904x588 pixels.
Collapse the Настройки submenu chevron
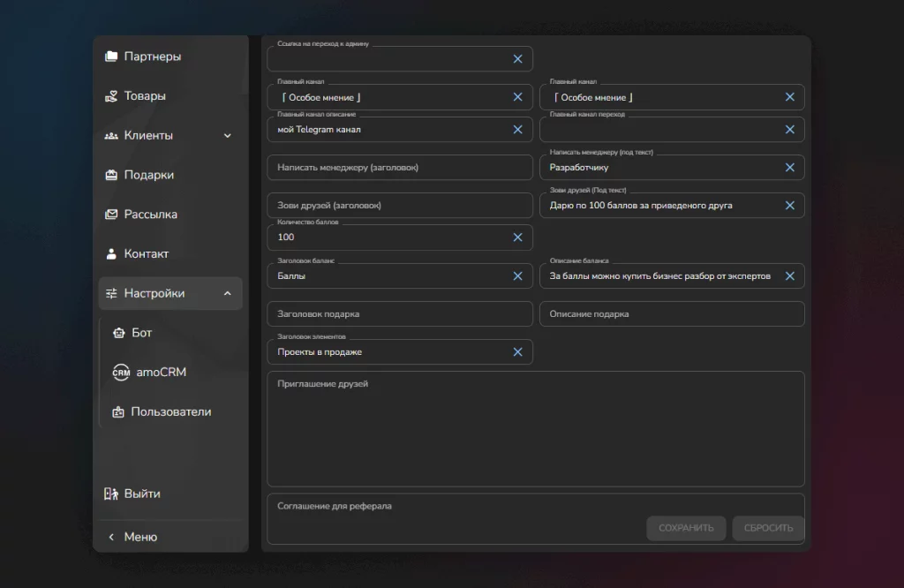point(227,293)
